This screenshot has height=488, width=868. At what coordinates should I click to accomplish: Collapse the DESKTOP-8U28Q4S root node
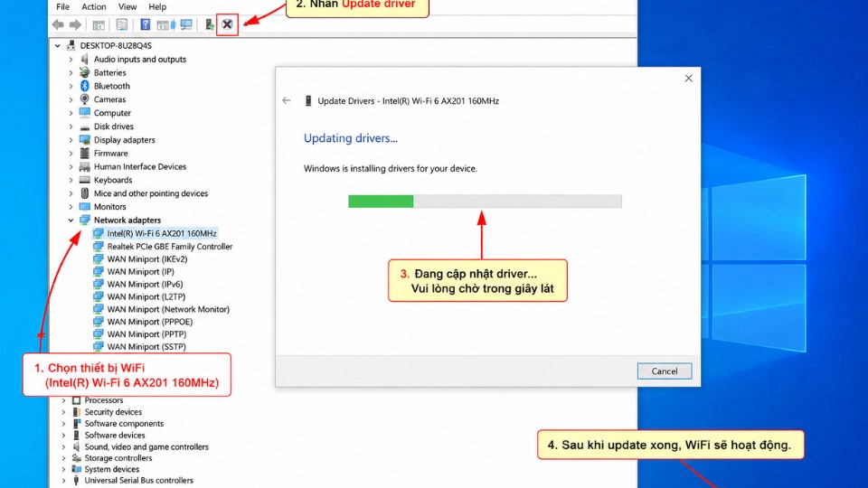tap(58, 46)
